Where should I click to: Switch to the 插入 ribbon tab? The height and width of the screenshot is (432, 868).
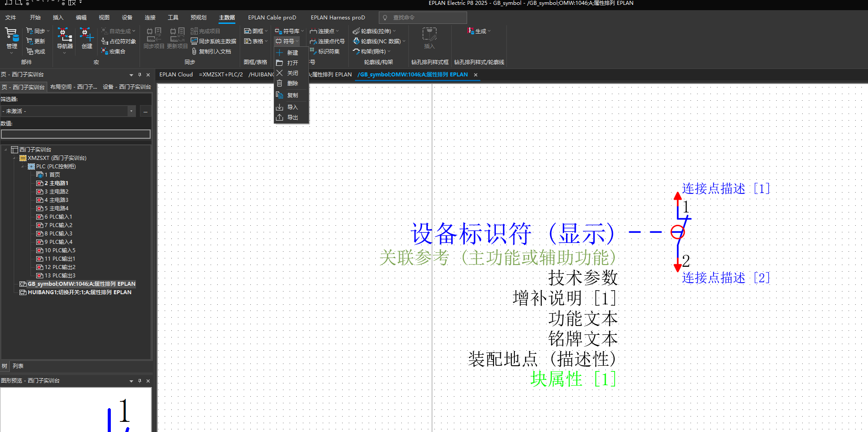58,18
